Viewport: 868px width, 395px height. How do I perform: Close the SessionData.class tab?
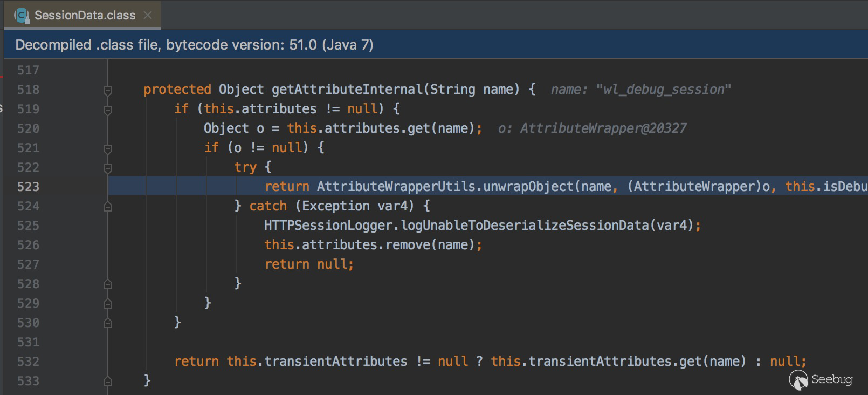tap(148, 15)
